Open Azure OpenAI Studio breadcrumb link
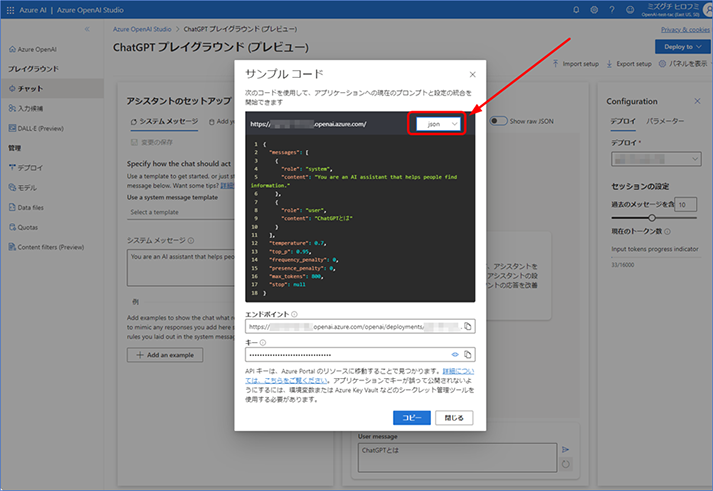The height and width of the screenshot is (491, 713). coord(142,29)
